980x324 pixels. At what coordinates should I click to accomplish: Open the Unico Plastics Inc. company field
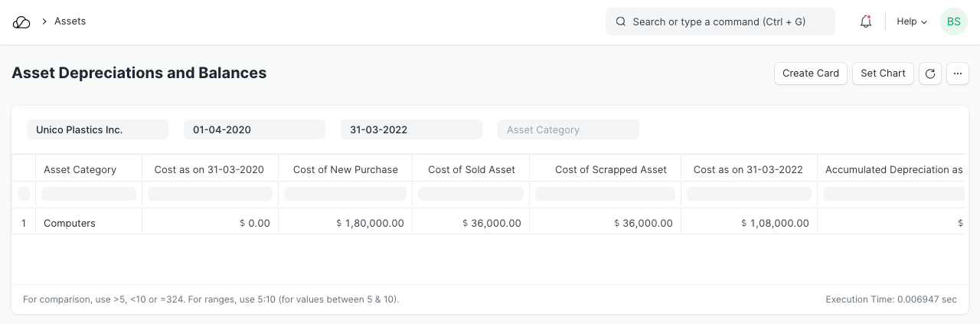point(97,130)
